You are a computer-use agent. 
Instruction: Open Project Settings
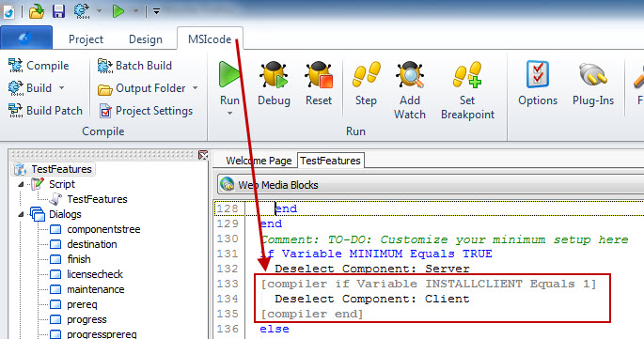click(x=146, y=111)
